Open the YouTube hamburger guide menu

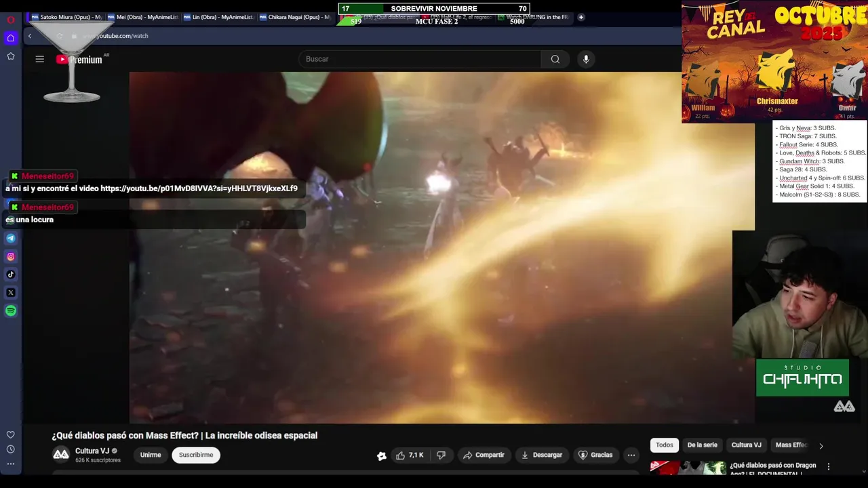[x=40, y=59]
